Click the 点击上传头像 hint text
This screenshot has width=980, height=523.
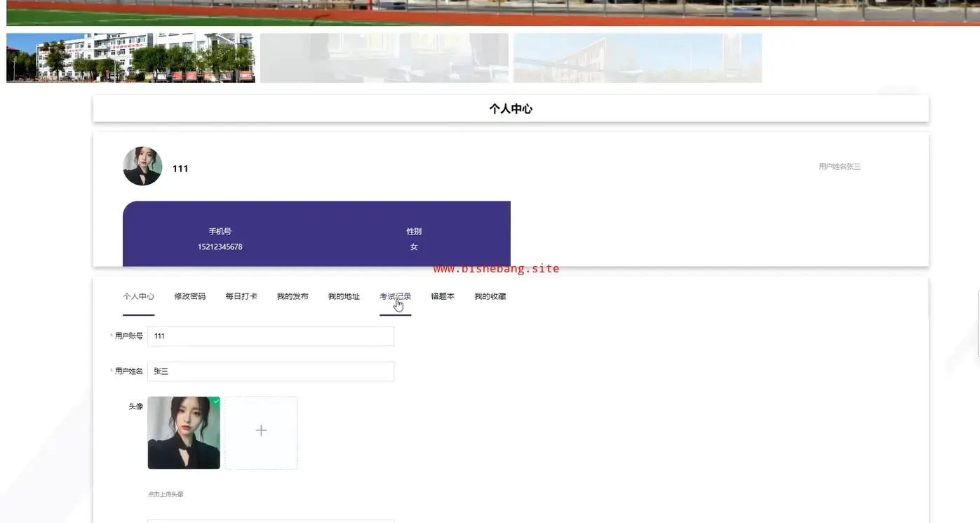(166, 494)
